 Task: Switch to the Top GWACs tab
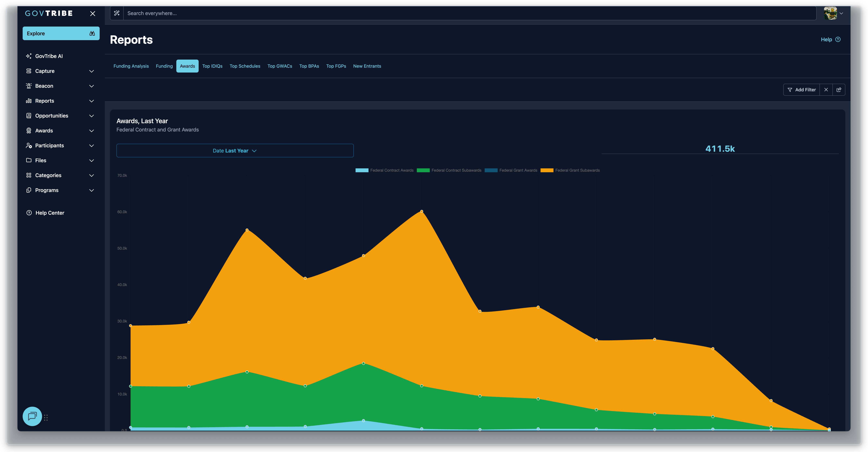coord(280,66)
